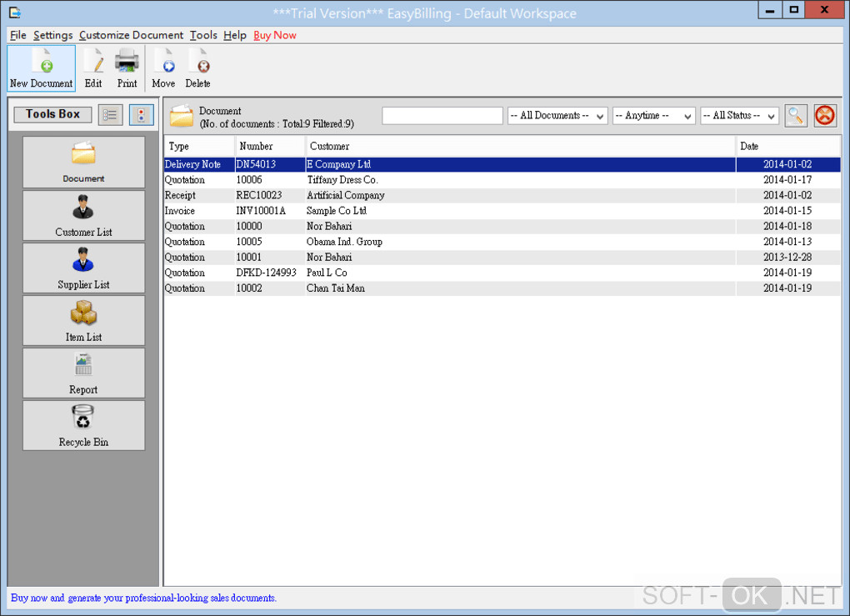Open the Supplier List
This screenshot has width=850, height=616.
coord(83,268)
